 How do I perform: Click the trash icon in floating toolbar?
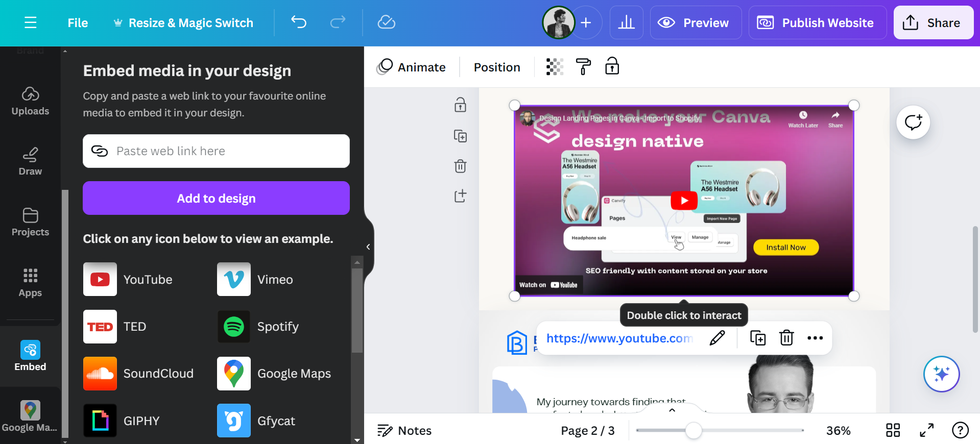(x=786, y=338)
